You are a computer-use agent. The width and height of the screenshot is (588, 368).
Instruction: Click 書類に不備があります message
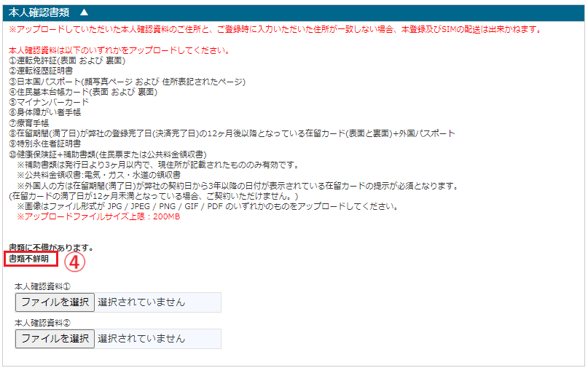(51, 248)
